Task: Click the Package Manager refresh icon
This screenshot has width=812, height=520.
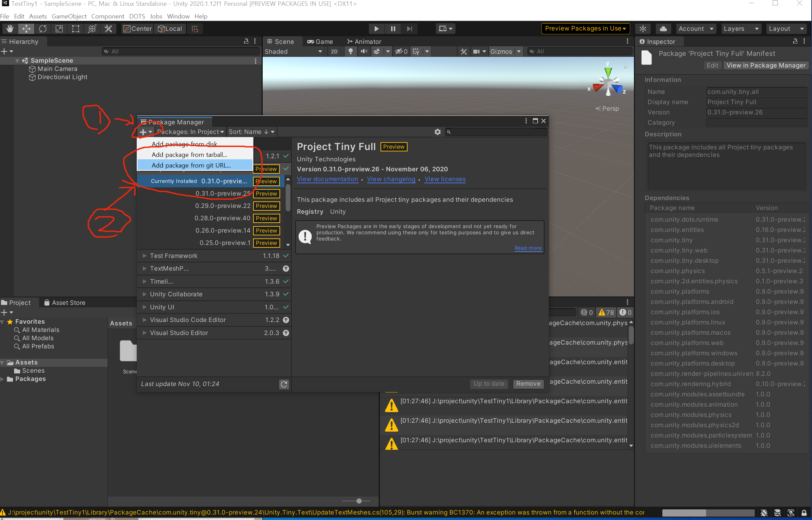Action: coord(284,384)
